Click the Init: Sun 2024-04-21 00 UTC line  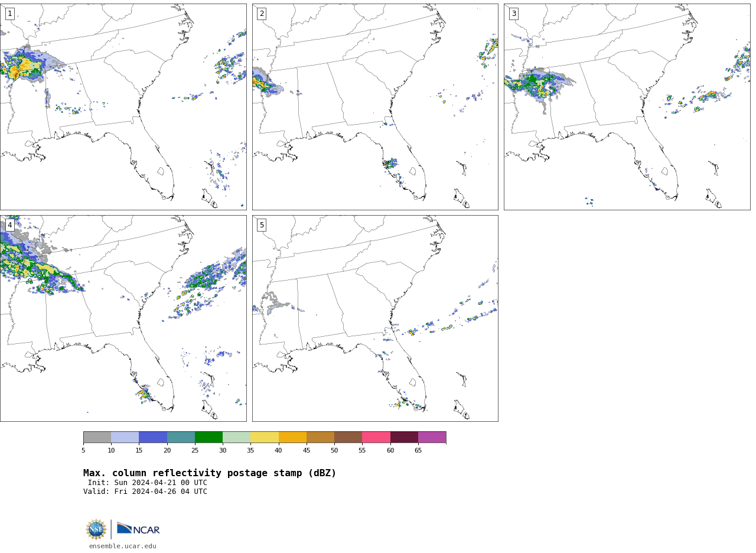pyautogui.click(x=148, y=483)
